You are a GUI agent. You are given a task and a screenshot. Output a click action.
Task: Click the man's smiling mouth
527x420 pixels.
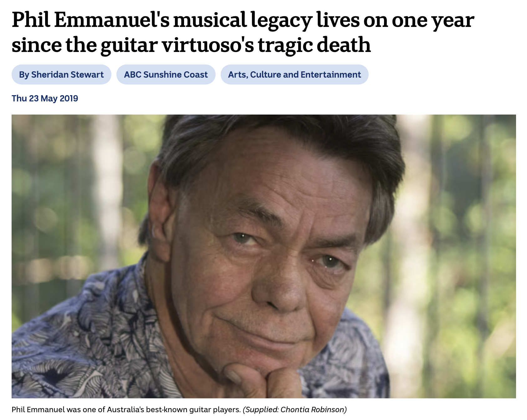pos(260,332)
